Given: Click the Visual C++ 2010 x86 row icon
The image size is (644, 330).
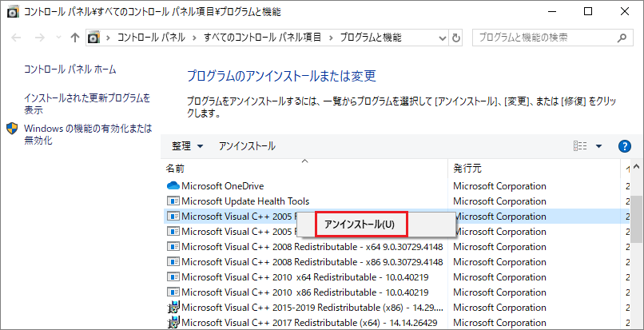Looking at the screenshot, I should pyautogui.click(x=173, y=292).
